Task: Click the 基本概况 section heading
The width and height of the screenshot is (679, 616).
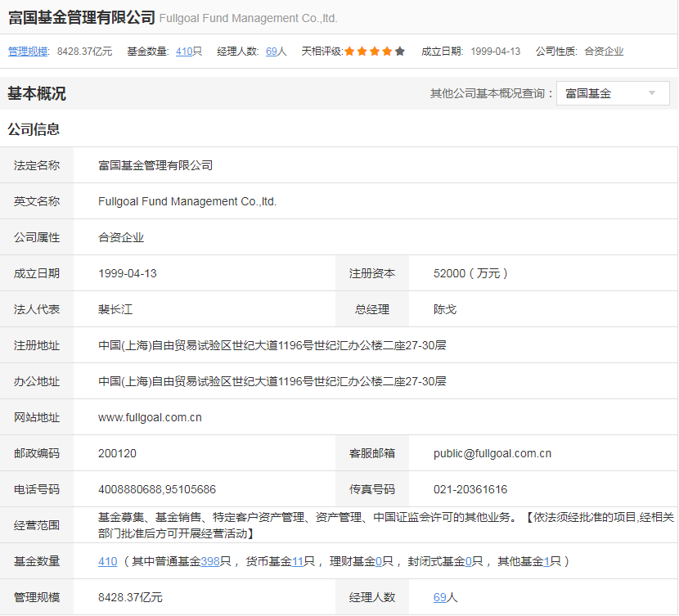Action: [x=37, y=94]
